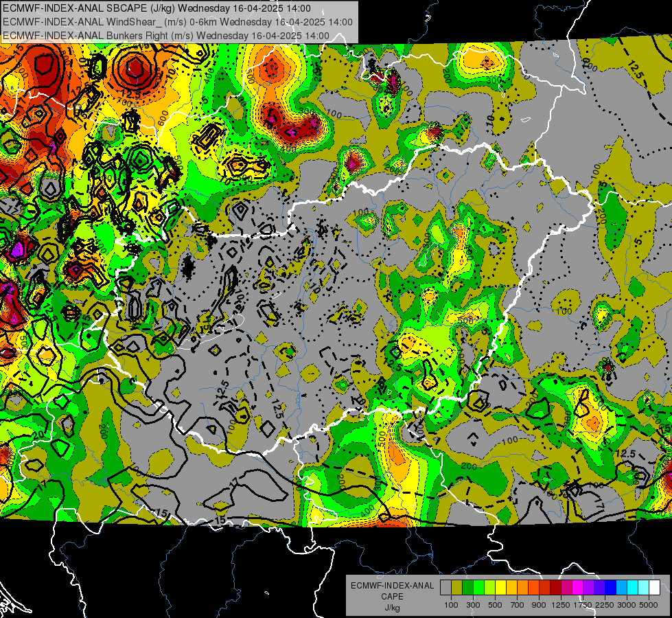This screenshot has width=672, height=618.
Task: Click the WindShear 0-6km header line
Action: (x=178, y=22)
